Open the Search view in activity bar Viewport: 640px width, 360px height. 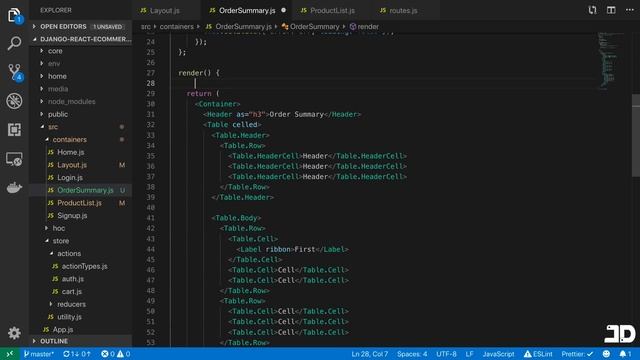coord(14,43)
